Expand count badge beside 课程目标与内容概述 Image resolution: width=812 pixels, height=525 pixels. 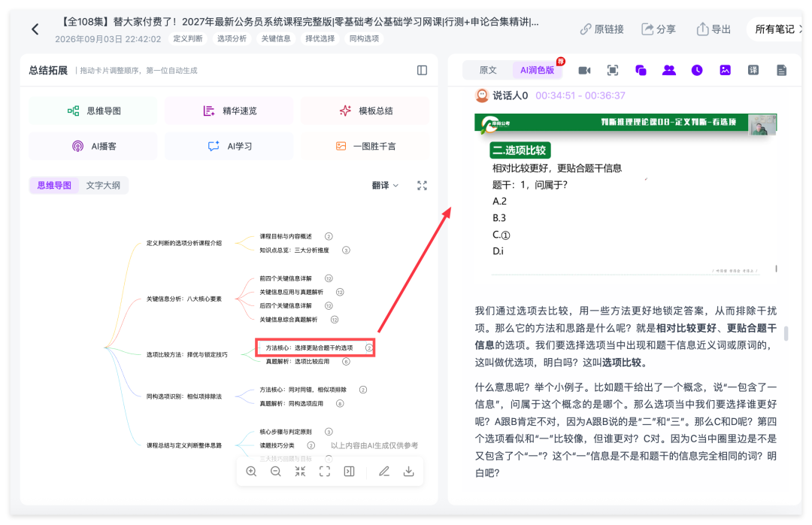coord(329,236)
